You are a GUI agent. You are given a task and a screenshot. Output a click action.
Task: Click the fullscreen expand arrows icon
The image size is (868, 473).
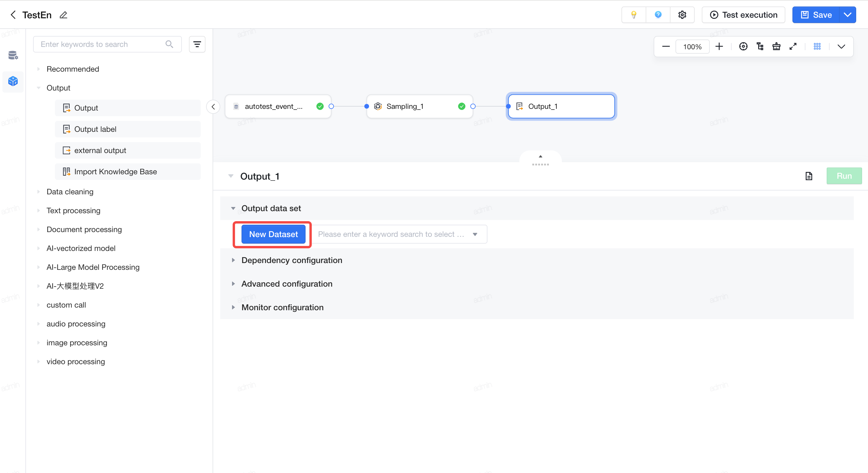[793, 47]
